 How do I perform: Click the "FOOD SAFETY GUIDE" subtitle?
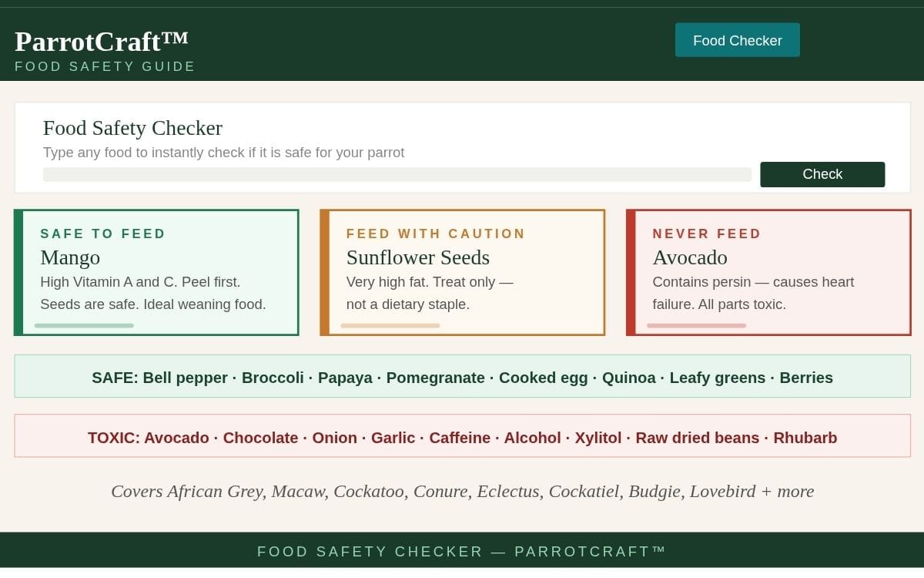pyautogui.click(x=105, y=66)
